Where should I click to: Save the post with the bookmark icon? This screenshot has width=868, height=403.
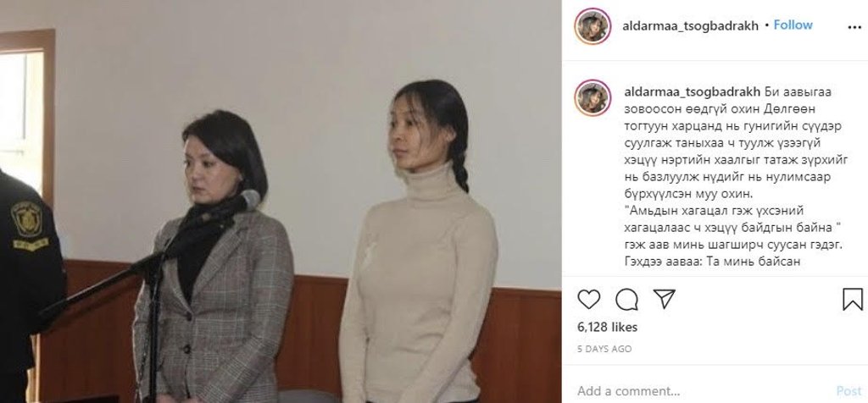click(x=853, y=300)
